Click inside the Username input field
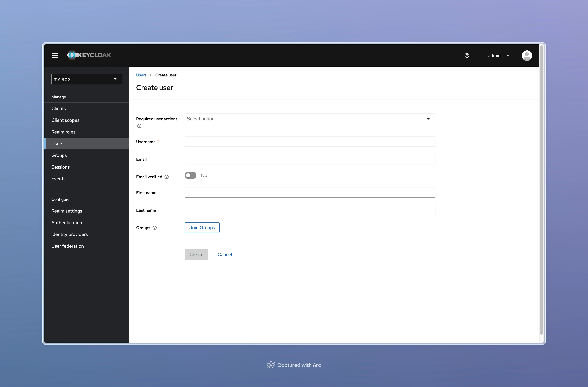Image resolution: width=588 pixels, height=387 pixels. click(310, 141)
